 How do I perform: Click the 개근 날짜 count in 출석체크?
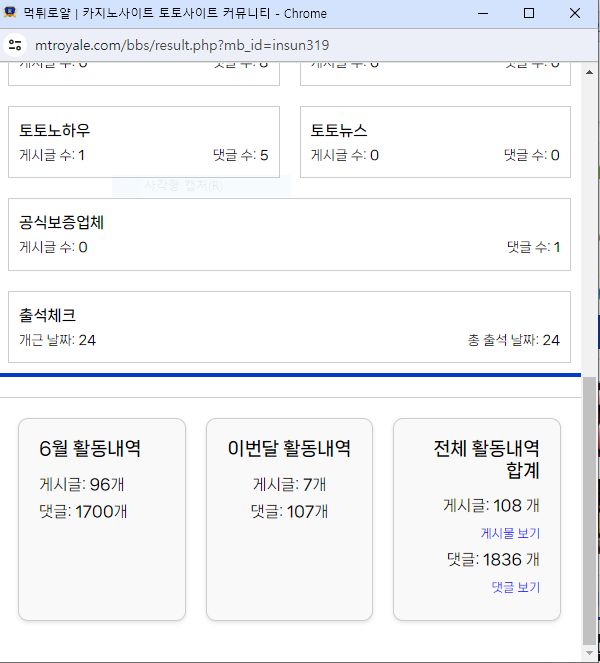58,340
